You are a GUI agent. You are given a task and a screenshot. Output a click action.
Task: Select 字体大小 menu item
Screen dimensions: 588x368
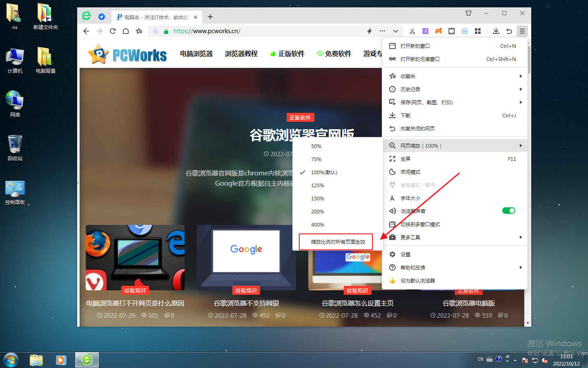[x=455, y=198]
